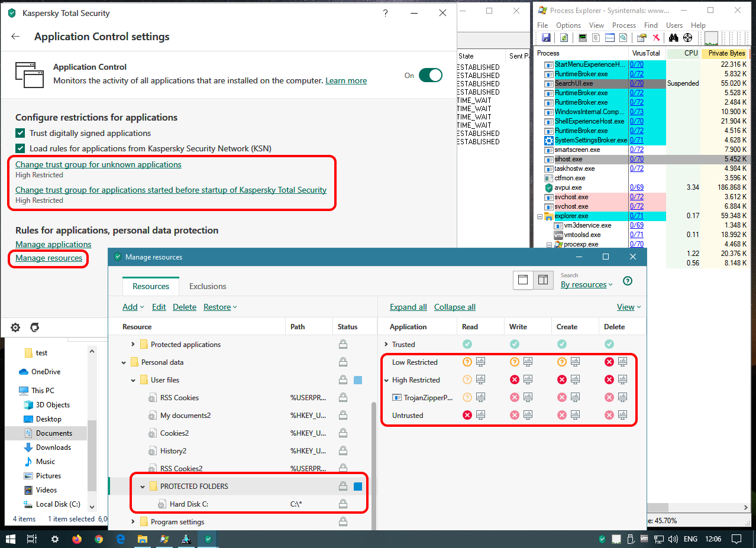This screenshot has height=548, width=756.
Task: Open Kaspersky support icon beside settings gear
Action: (35, 327)
